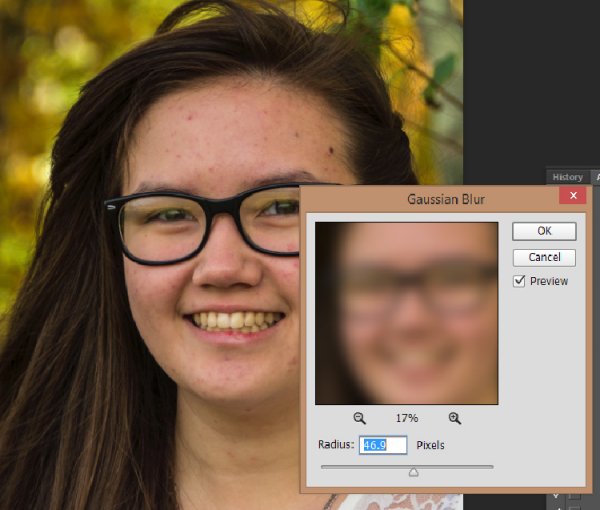Zoom out the blur preview with the minus magnifier

[x=359, y=418]
